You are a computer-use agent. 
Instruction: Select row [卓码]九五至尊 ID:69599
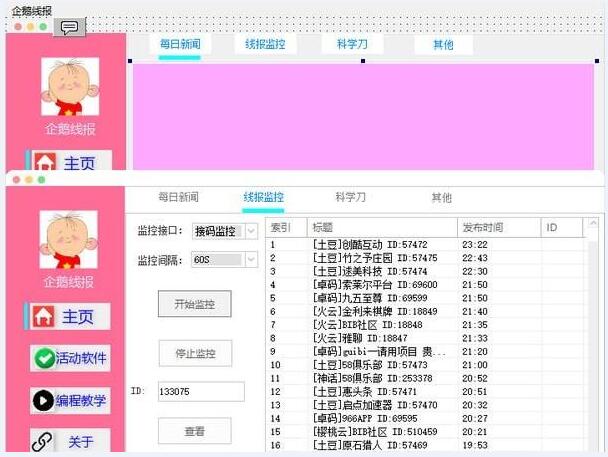click(427, 298)
